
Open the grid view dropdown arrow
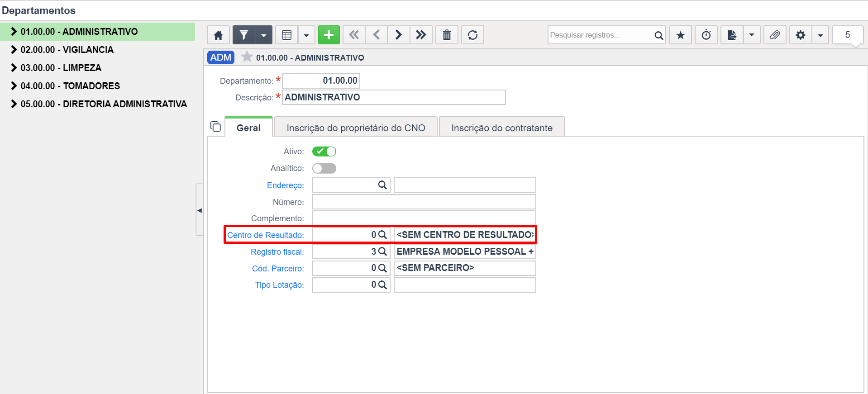coord(306,35)
